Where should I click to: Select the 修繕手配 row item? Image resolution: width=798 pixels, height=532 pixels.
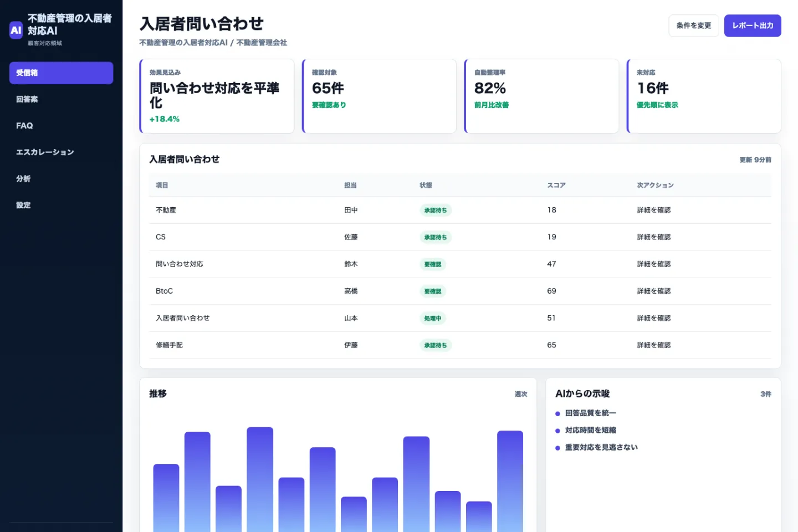click(x=169, y=345)
